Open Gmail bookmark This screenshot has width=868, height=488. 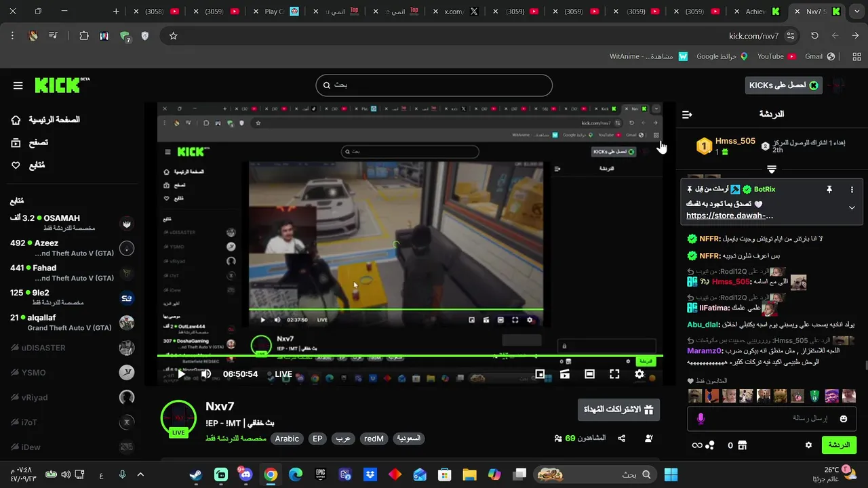[819, 56]
